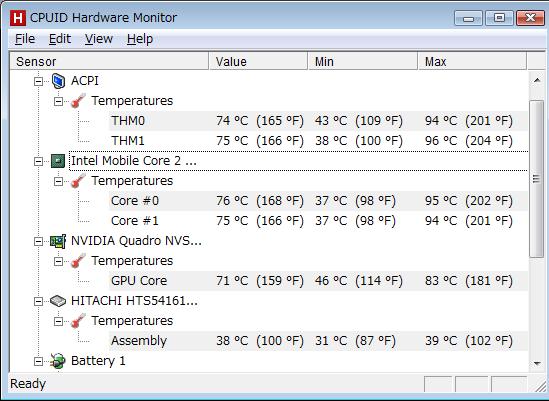549x401 pixels.
Task: Click the ACPI monitor icon
Action: pos(58,81)
